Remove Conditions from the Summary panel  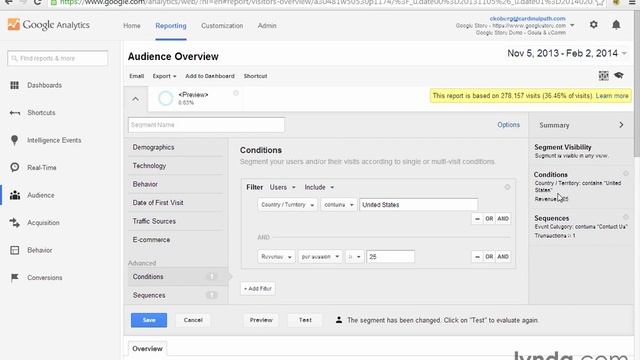626,174
